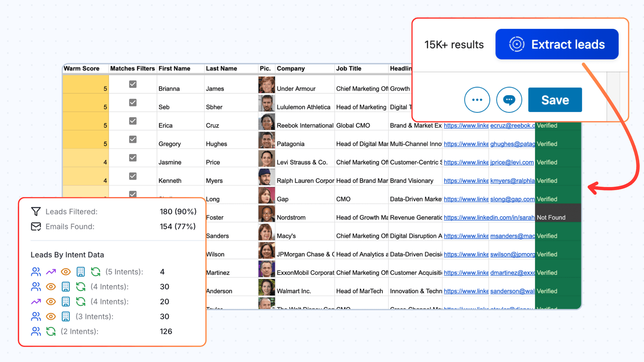Click the chat message bubble icon
This screenshot has width=644, height=362.
pyautogui.click(x=509, y=100)
